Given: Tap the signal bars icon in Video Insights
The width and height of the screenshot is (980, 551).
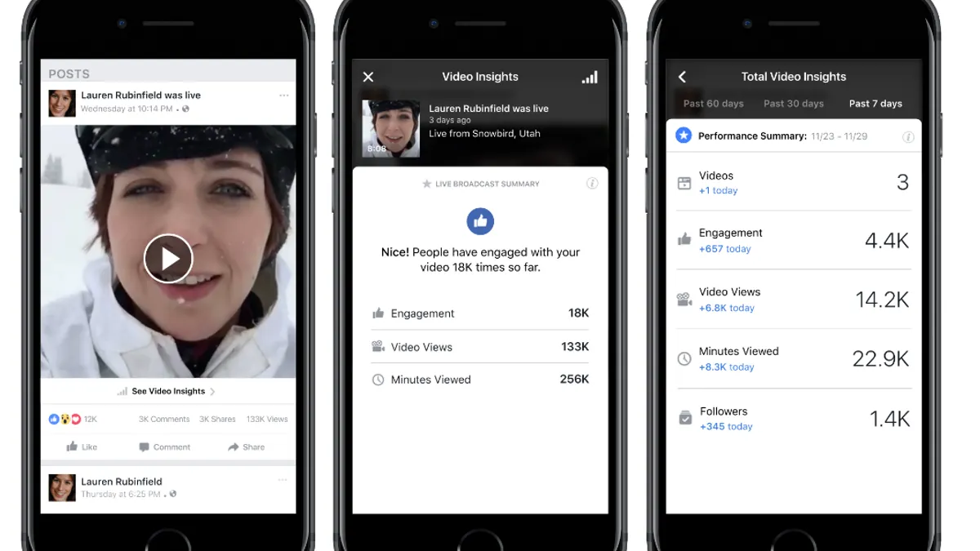Looking at the screenshot, I should [x=590, y=77].
